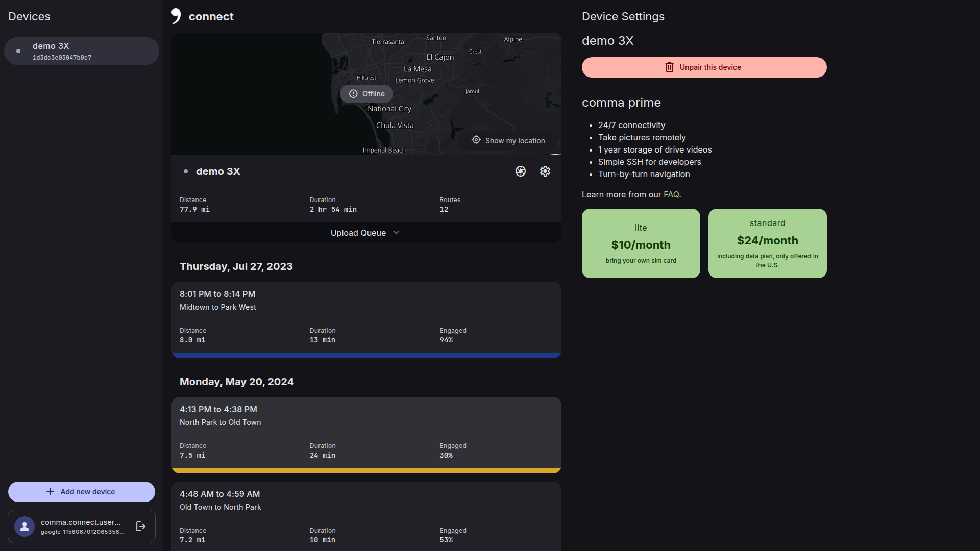Click the crosshair icon in Show my location
The image size is (980, 551).
click(x=476, y=140)
